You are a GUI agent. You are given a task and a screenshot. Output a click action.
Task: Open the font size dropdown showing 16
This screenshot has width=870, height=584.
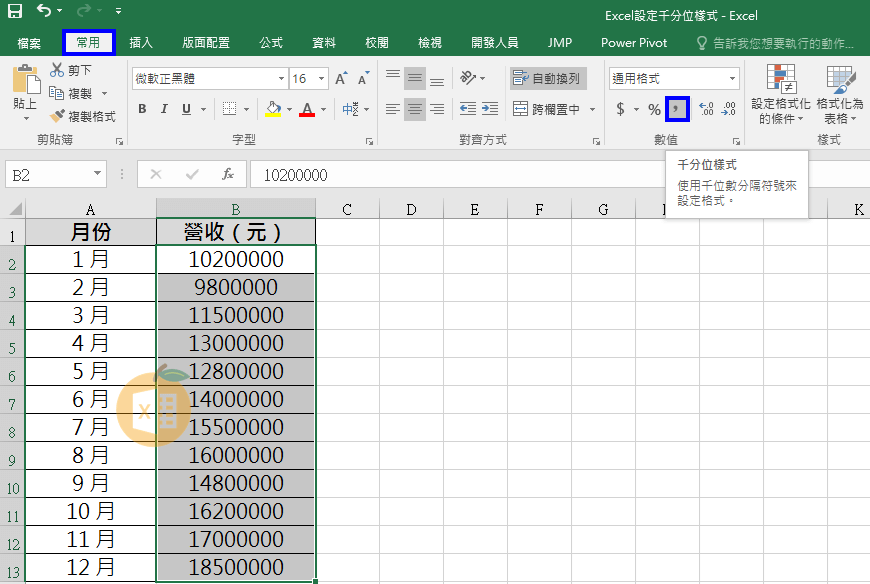click(321, 78)
